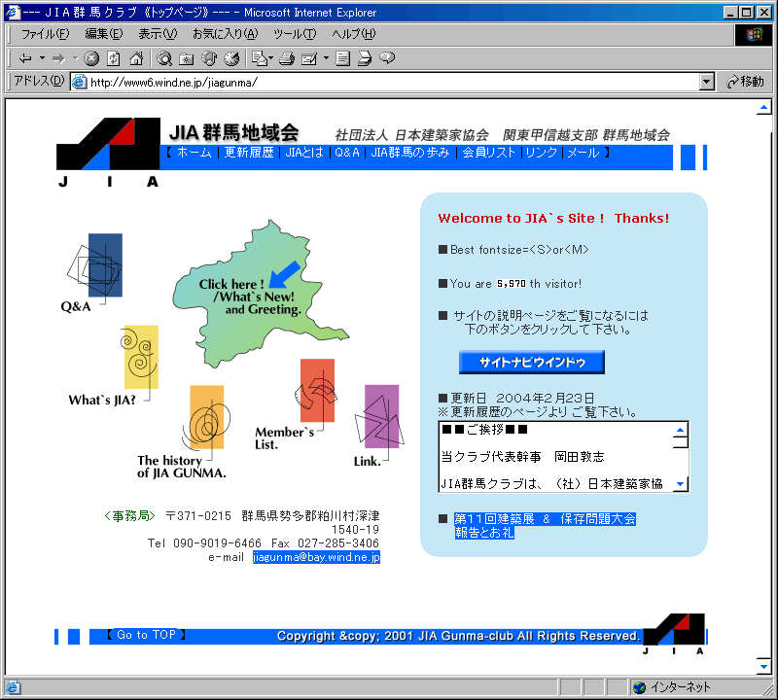This screenshot has width=778, height=700.
Task: Expand the address bar URL dropdown
Action: coord(707,82)
